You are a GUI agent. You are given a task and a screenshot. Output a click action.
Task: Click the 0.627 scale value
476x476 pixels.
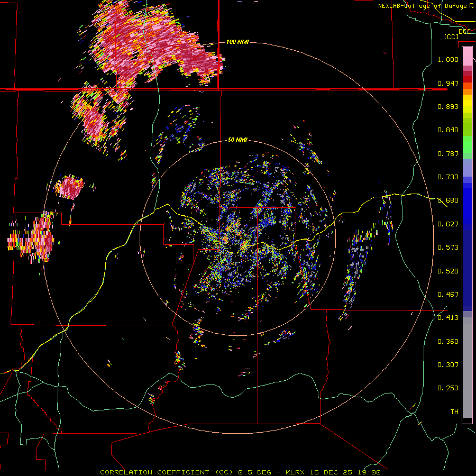pyautogui.click(x=448, y=224)
